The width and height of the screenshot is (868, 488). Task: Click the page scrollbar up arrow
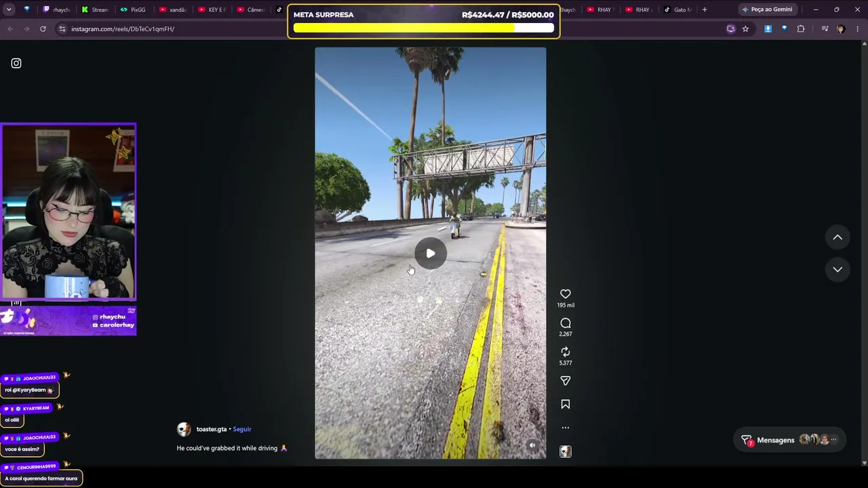864,44
